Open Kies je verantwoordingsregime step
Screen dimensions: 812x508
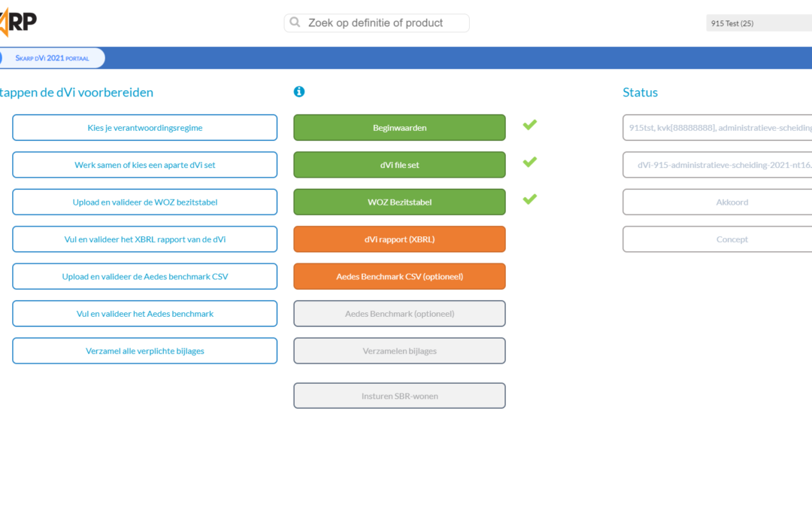[144, 128]
